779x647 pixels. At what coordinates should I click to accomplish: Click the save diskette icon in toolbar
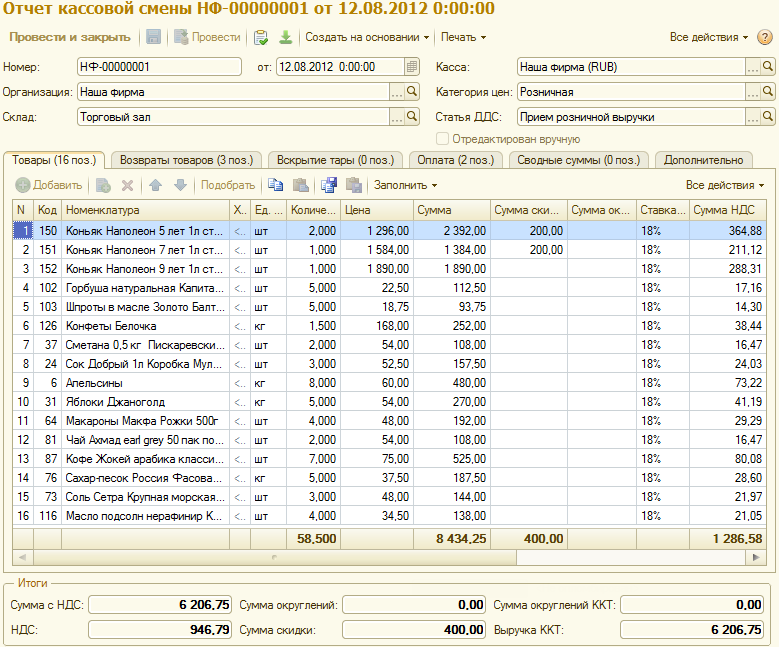(x=153, y=37)
